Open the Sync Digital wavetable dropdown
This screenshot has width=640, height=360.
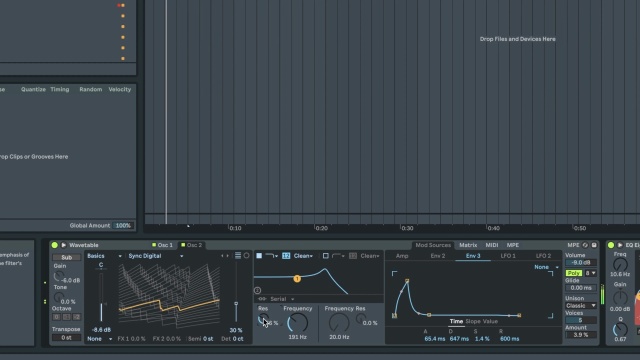coord(155,256)
